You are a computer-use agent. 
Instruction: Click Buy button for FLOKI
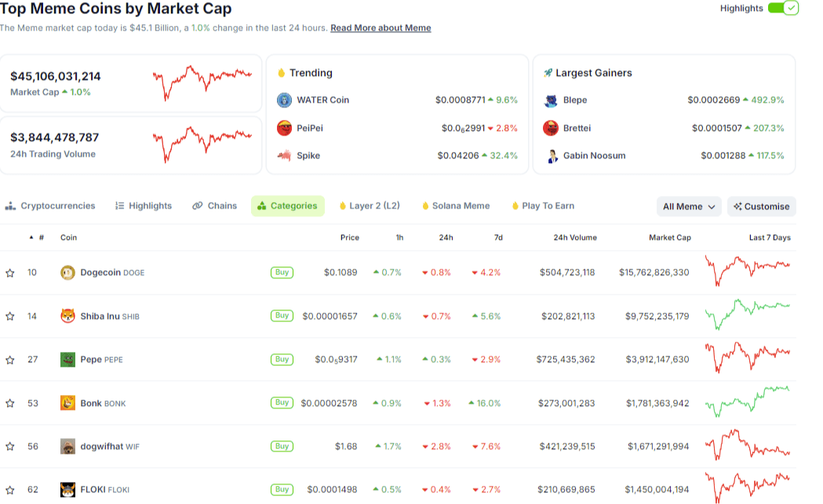click(282, 489)
